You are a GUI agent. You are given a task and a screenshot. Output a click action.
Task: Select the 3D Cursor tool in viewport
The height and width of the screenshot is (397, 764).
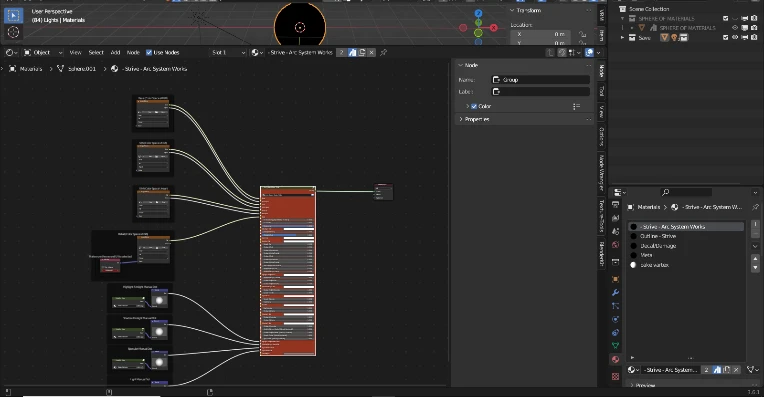(13, 33)
